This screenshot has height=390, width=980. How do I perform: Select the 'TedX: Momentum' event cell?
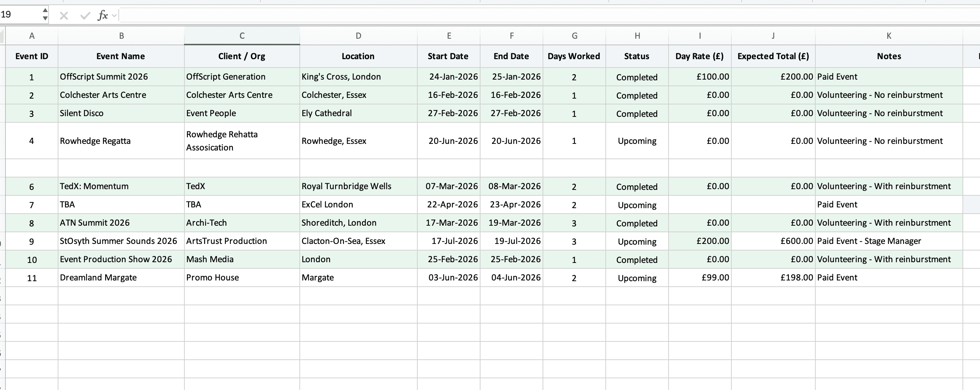121,187
